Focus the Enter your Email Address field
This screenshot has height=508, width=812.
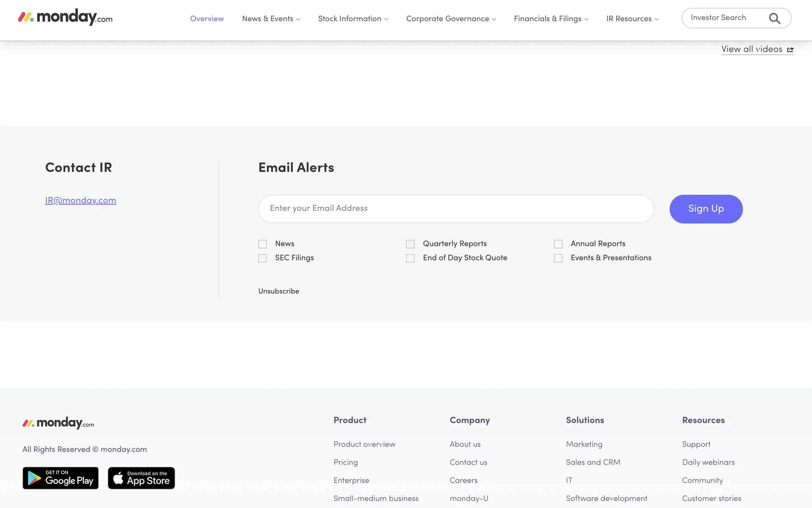[456, 209]
